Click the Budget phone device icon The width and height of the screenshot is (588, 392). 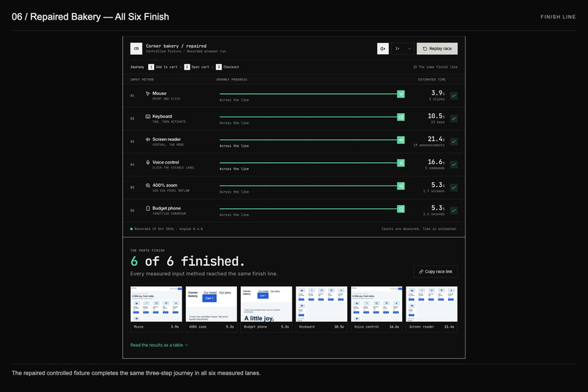point(148,208)
